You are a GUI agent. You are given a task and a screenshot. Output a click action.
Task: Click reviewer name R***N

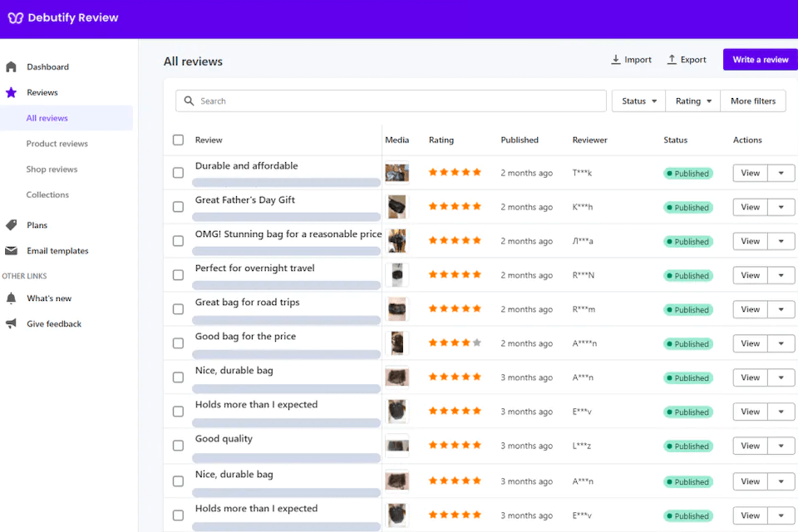[x=584, y=275]
